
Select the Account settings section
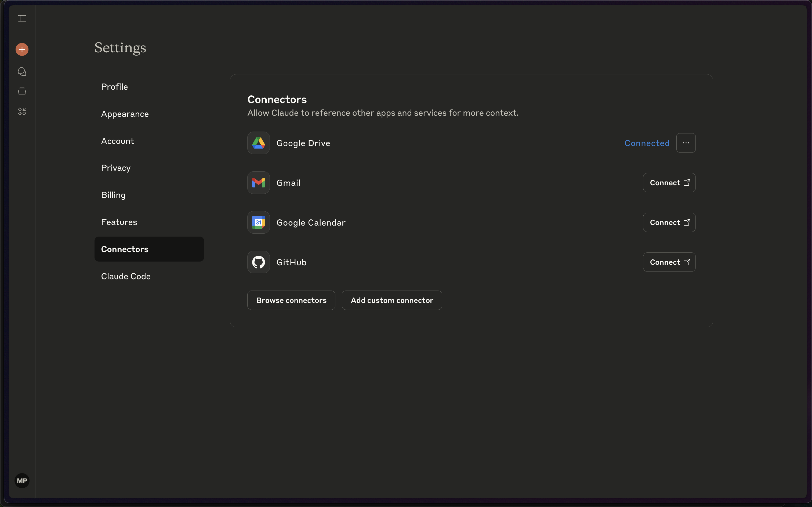coord(149,141)
